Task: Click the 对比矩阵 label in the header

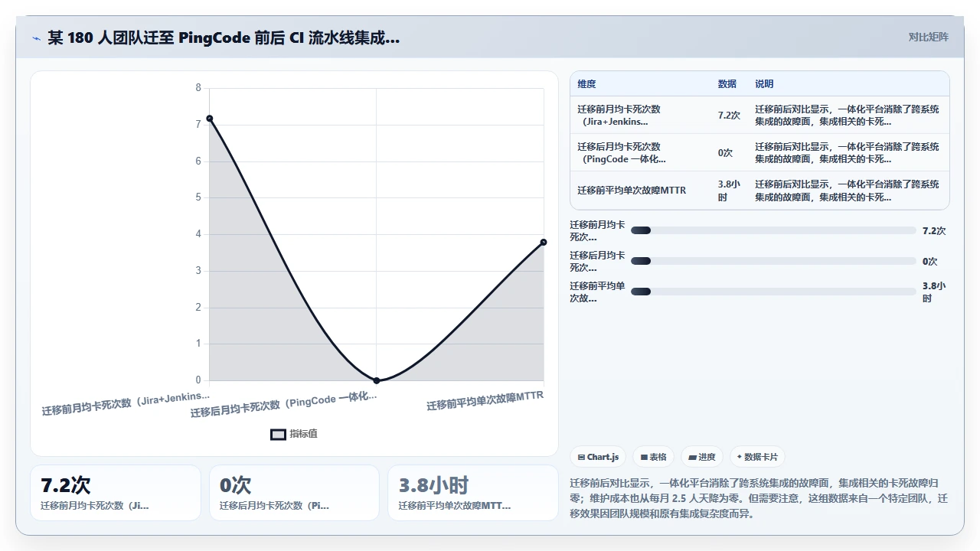Action: (x=928, y=37)
